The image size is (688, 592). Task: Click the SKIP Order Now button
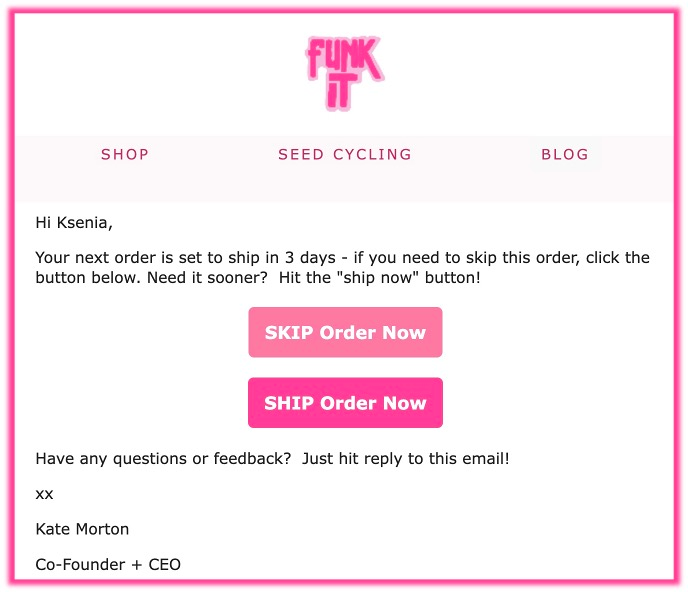click(x=345, y=332)
